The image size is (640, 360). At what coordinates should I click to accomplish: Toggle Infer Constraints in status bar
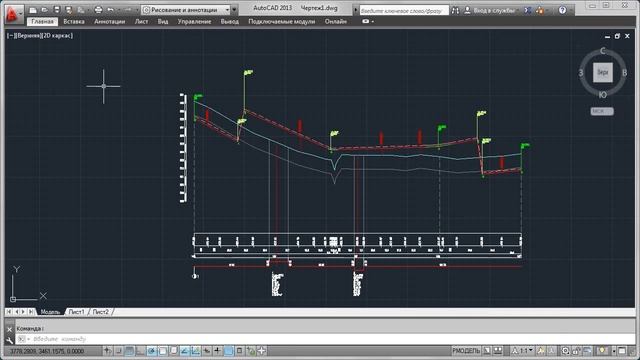click(108, 351)
